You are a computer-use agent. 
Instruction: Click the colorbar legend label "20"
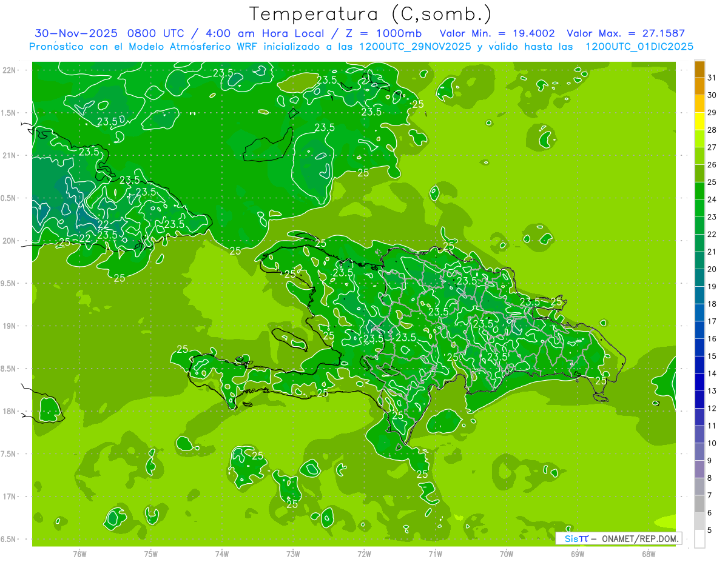(x=712, y=269)
